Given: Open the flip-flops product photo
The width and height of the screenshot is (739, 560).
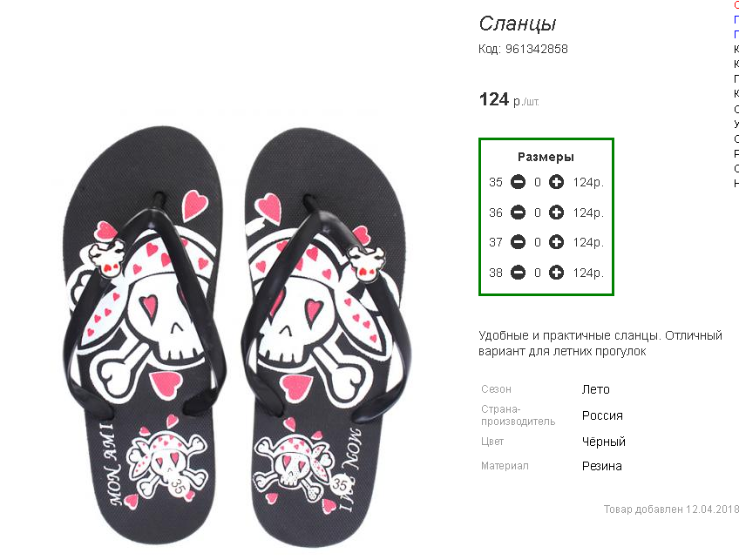Looking at the screenshot, I should [235, 337].
